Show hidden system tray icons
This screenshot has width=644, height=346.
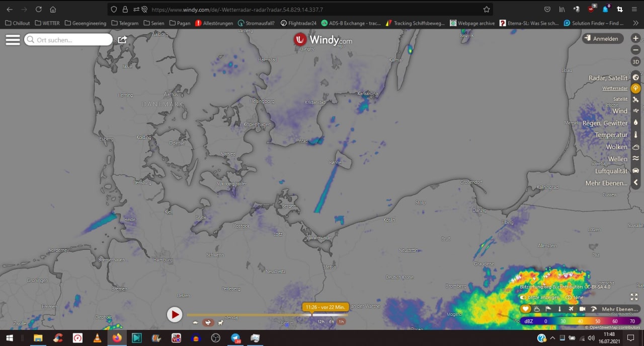tap(552, 338)
